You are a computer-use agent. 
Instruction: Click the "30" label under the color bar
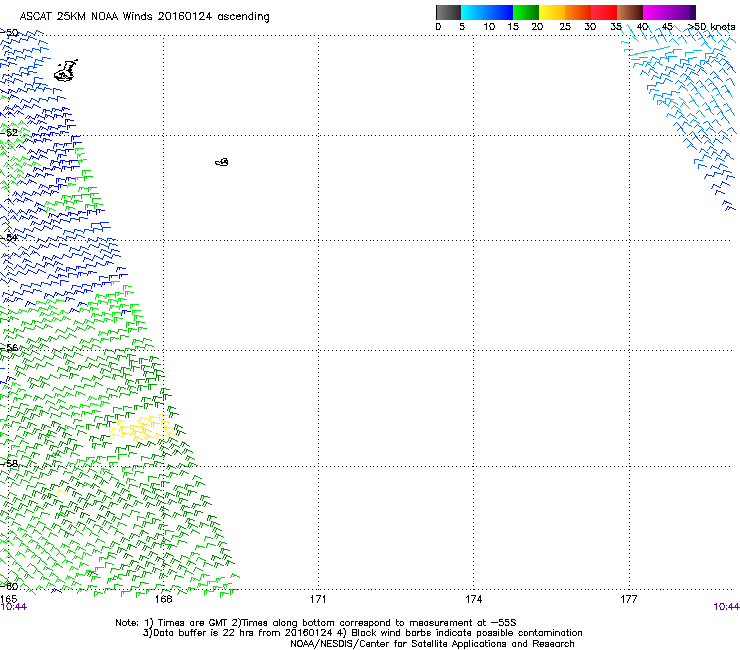click(590, 26)
